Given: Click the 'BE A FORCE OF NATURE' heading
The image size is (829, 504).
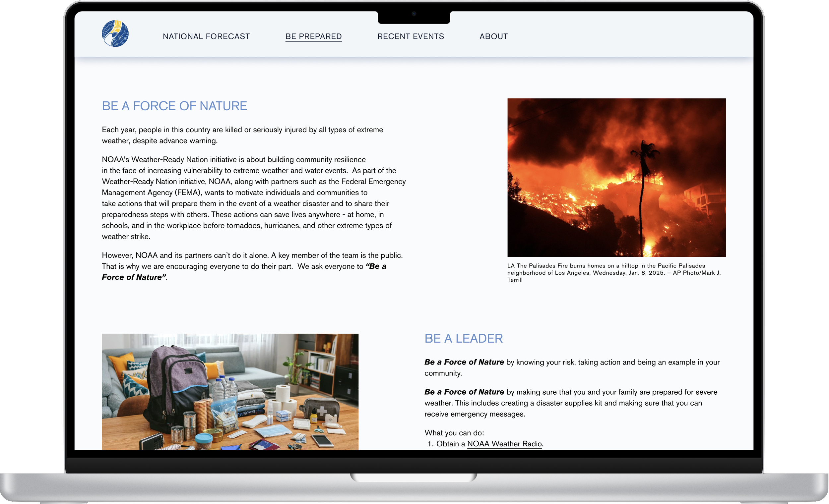Looking at the screenshot, I should coord(174,106).
